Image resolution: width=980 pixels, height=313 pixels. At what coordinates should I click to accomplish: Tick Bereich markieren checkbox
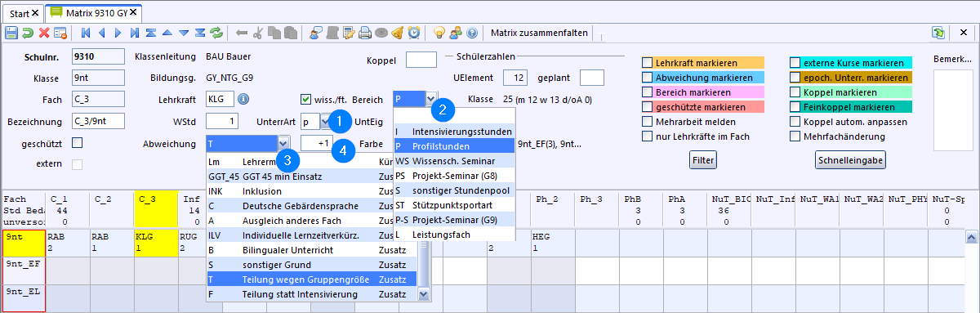coord(648,92)
